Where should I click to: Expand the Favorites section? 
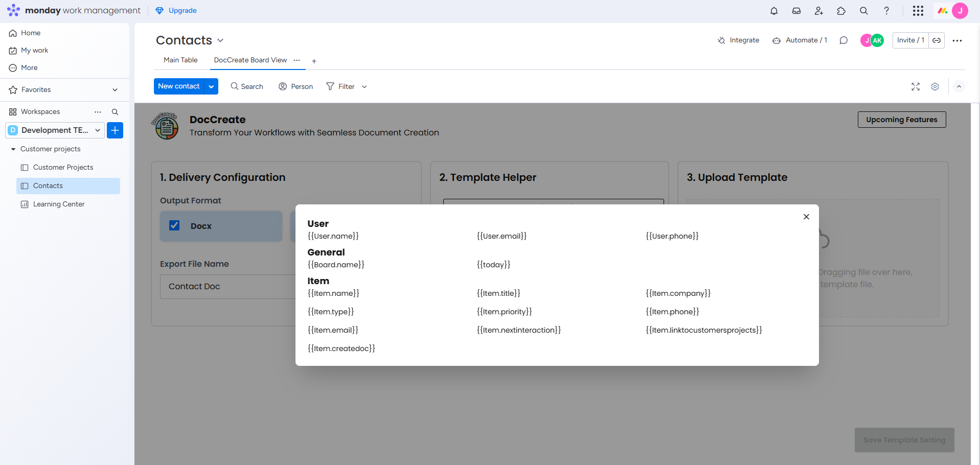click(x=115, y=90)
